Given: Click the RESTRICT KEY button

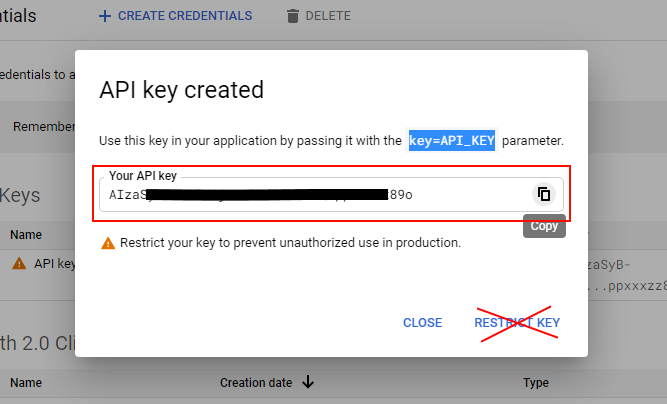Looking at the screenshot, I should (517, 323).
